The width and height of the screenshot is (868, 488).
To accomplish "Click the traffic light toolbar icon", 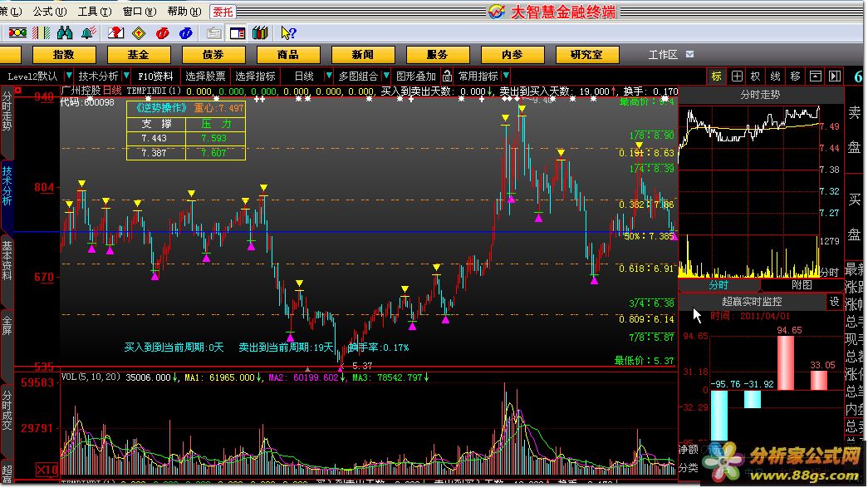I will click(17, 33).
